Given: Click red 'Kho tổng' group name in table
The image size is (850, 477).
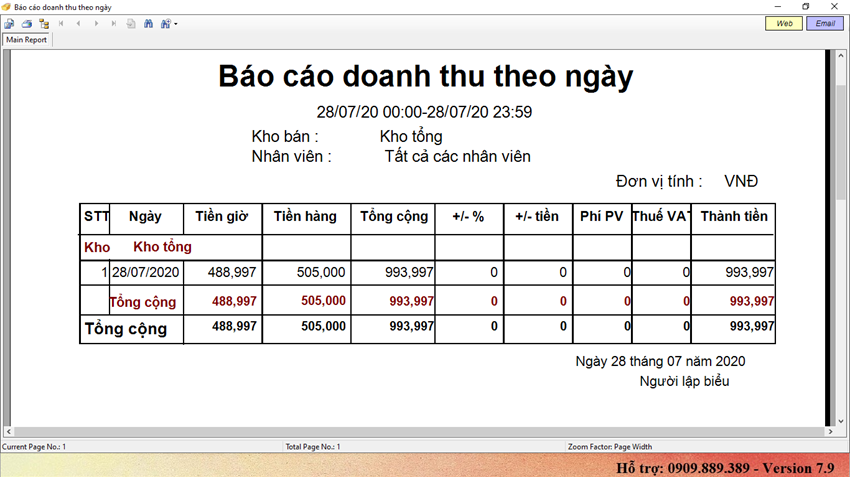Looking at the screenshot, I should pyautogui.click(x=163, y=247).
